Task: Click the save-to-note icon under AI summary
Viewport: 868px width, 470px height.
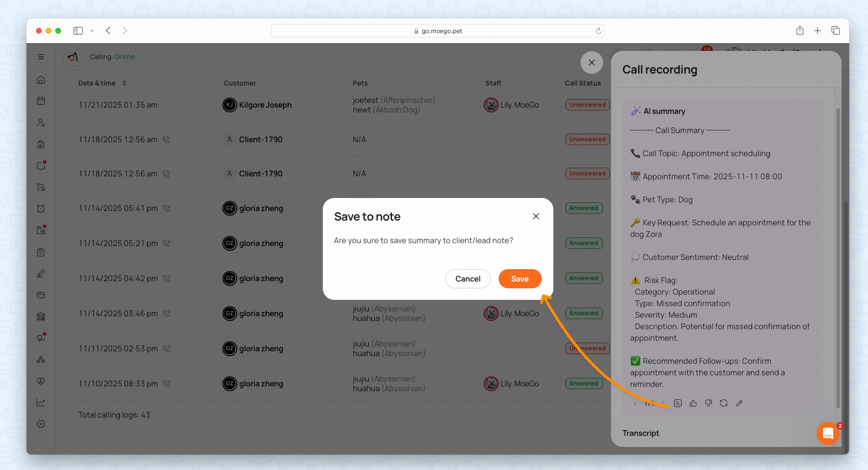Action: point(678,403)
